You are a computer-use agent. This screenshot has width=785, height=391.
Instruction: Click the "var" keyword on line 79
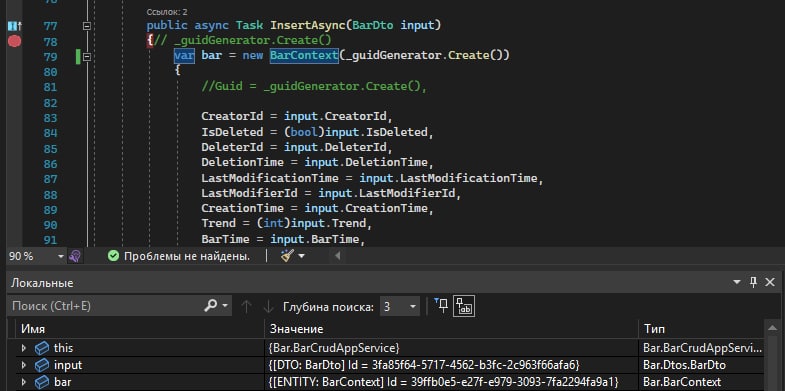click(x=184, y=56)
